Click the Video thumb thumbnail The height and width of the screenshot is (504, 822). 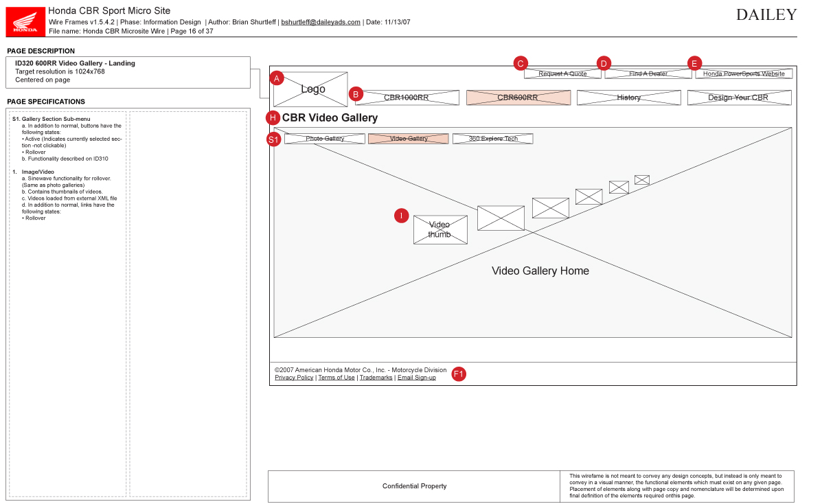[x=440, y=230]
